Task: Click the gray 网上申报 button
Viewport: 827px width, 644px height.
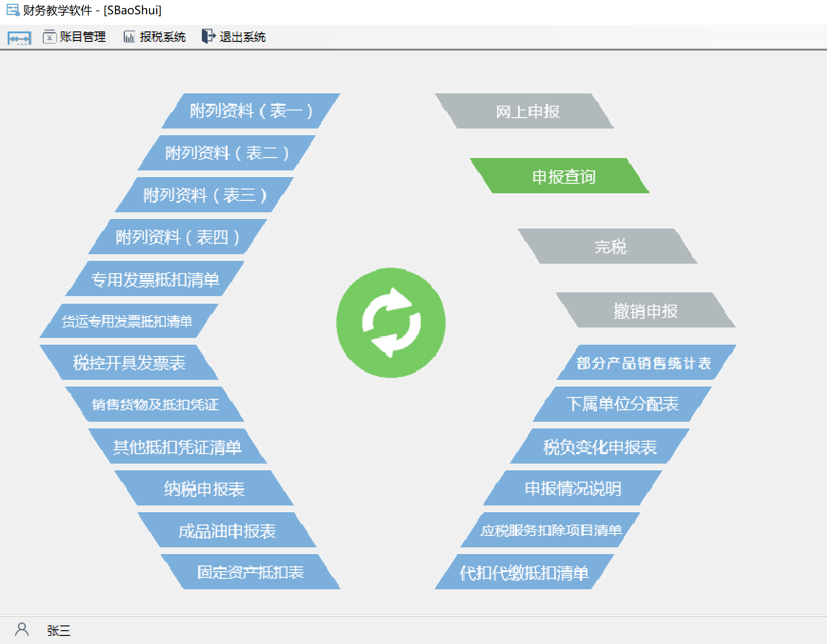Action: [528, 111]
